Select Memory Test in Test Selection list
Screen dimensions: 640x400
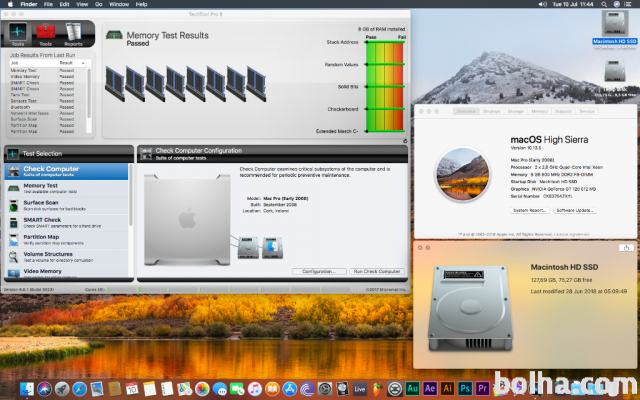point(66,188)
